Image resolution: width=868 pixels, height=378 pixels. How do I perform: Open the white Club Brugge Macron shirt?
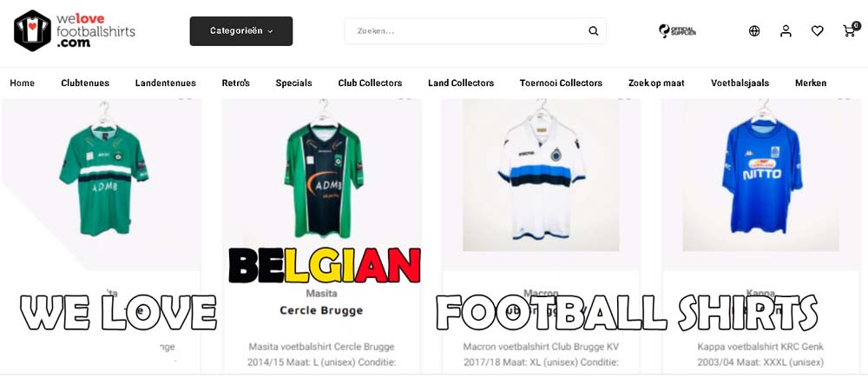click(x=542, y=176)
